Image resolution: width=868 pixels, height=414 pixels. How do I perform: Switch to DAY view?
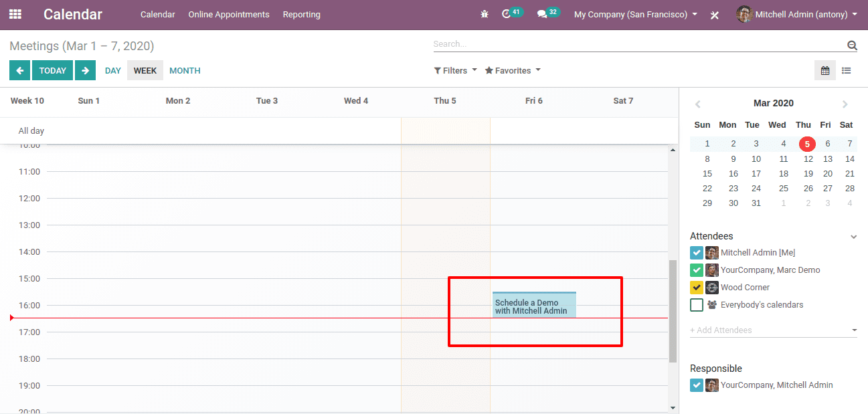(x=113, y=70)
